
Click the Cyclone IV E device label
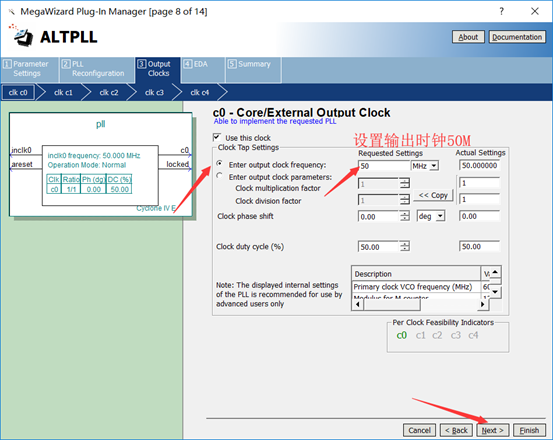156,208
